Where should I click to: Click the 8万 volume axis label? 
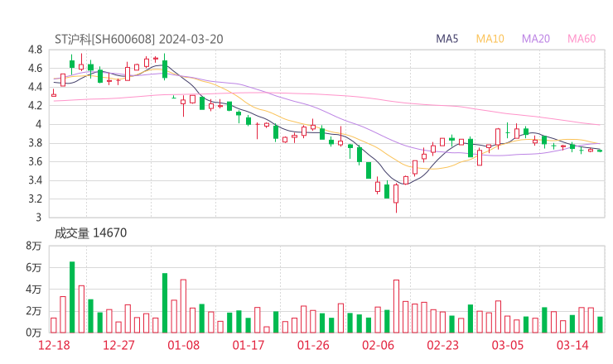pyautogui.click(x=34, y=246)
